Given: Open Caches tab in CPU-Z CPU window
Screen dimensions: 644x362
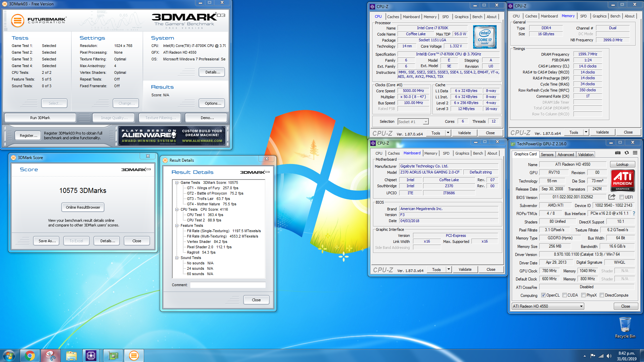Looking at the screenshot, I should (x=393, y=17).
